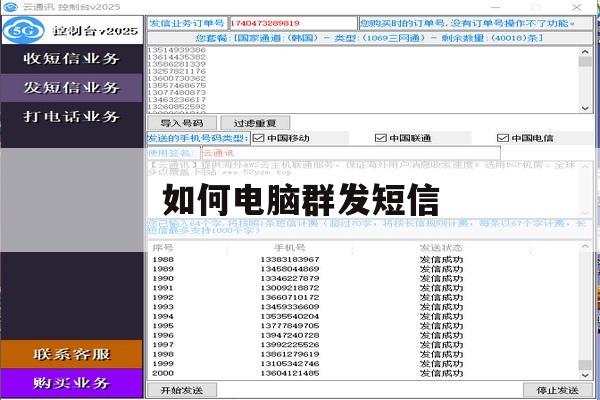600x400 pixels.
Task: Select row 1994 in the results table
Action: tap(364, 316)
